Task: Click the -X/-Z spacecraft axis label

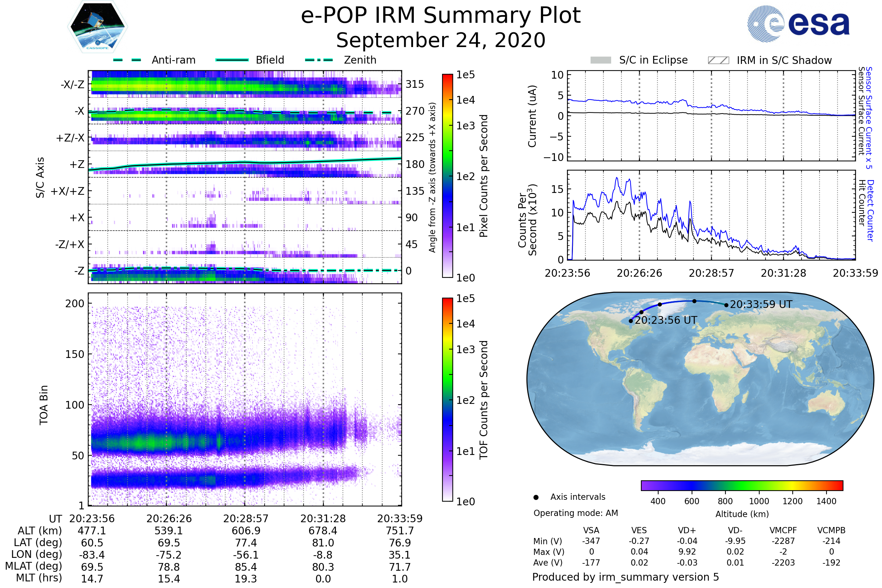Action: (72, 85)
